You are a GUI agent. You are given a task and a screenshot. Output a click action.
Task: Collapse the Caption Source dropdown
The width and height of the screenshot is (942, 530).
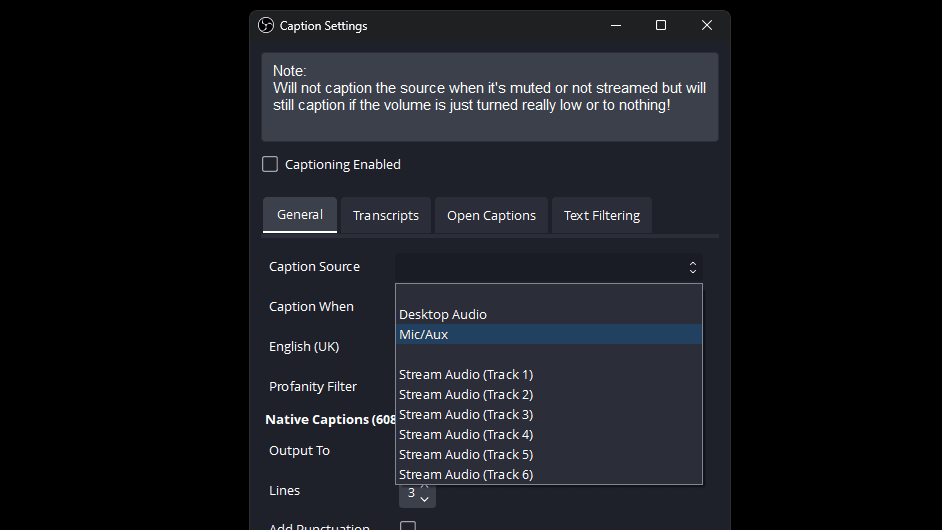(x=692, y=267)
